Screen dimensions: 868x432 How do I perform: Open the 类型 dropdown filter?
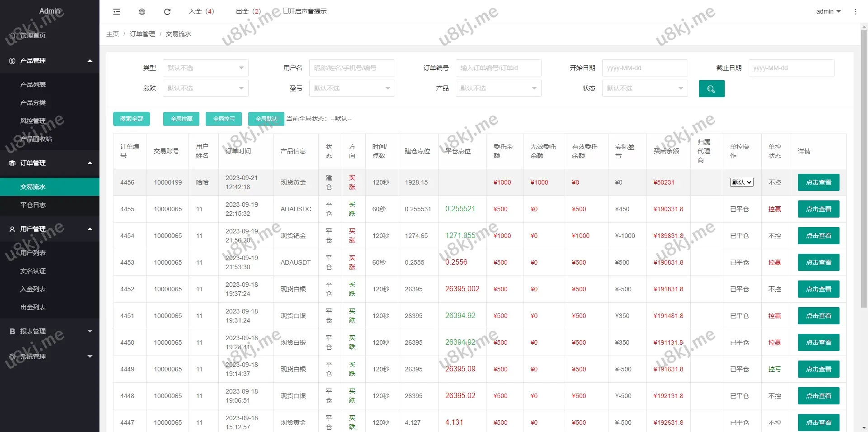(x=205, y=68)
